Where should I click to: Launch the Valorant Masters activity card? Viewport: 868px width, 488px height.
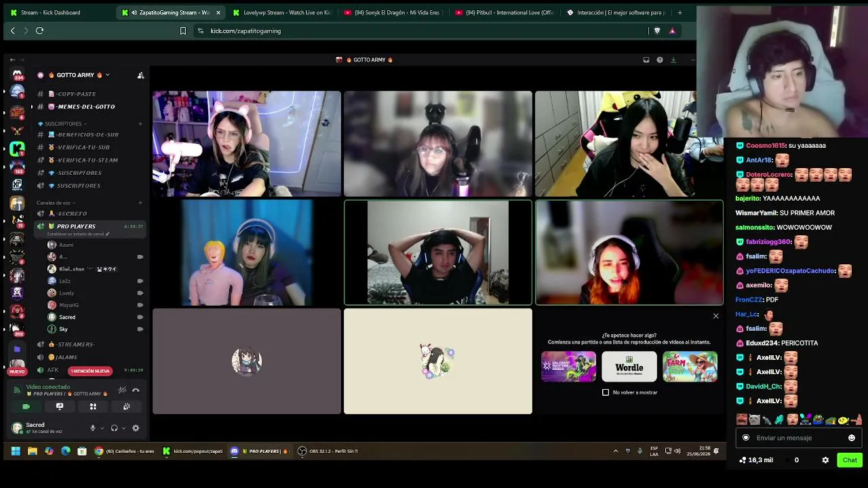tap(568, 367)
